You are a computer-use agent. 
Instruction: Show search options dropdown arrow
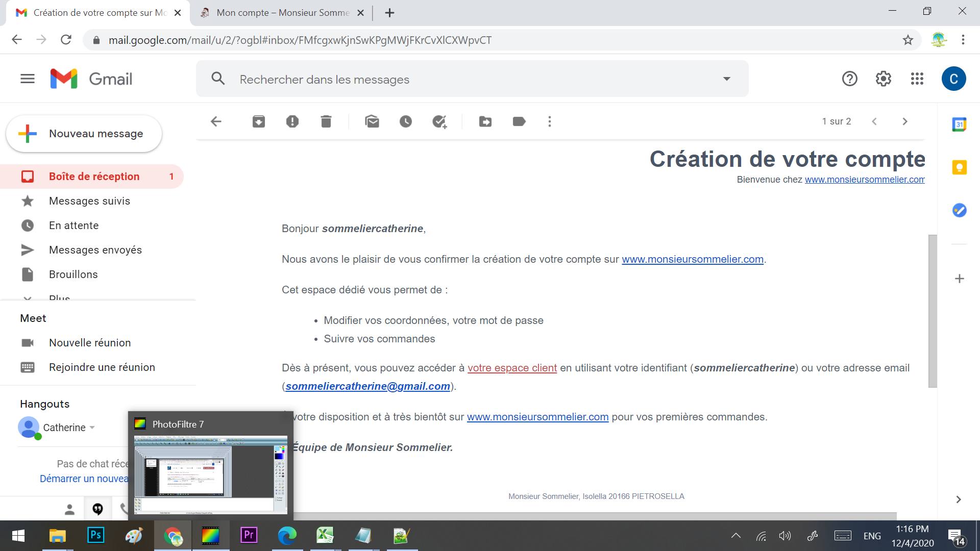click(x=727, y=79)
